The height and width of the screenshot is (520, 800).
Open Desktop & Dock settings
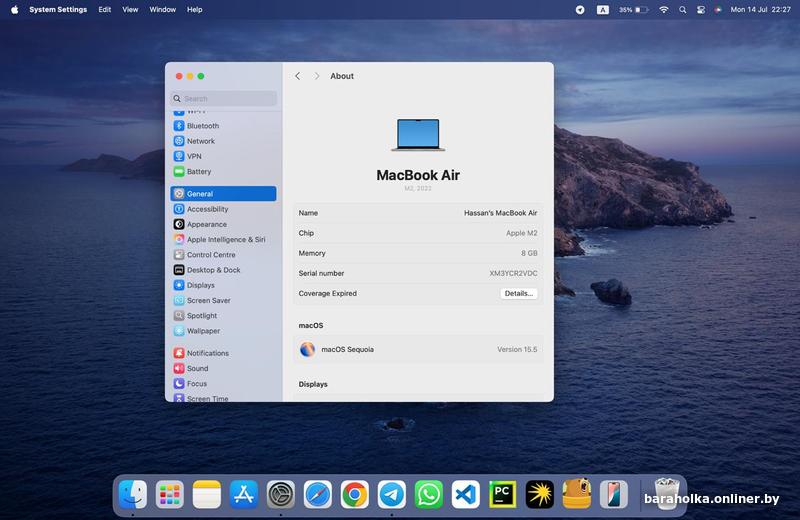(x=224, y=270)
